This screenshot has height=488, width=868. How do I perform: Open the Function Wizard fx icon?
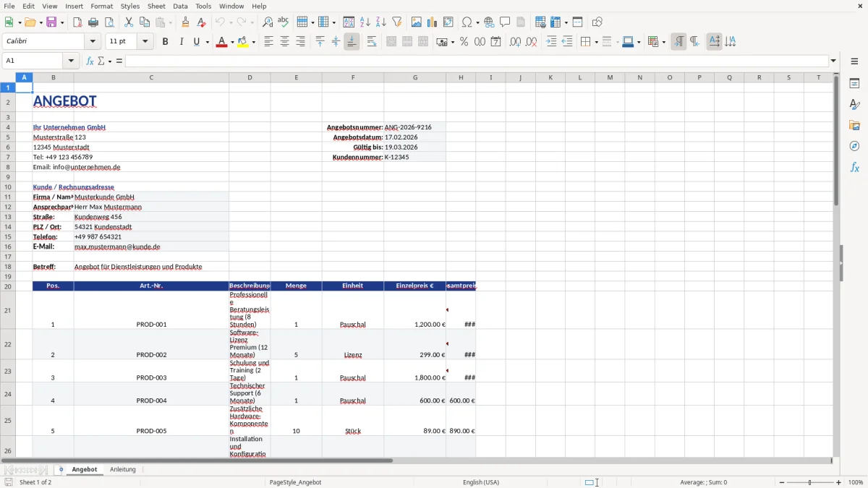[90, 61]
